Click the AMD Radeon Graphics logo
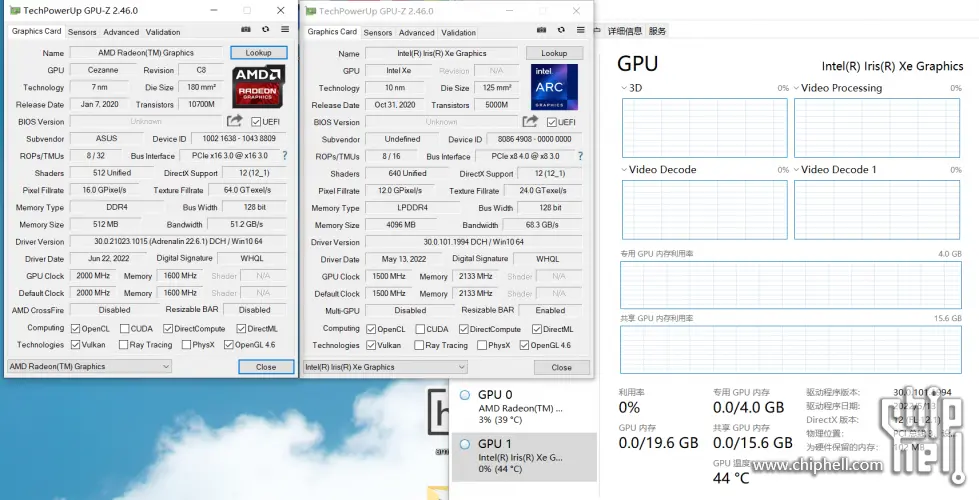Image resolution: width=979 pixels, height=500 pixels. pyautogui.click(x=258, y=87)
